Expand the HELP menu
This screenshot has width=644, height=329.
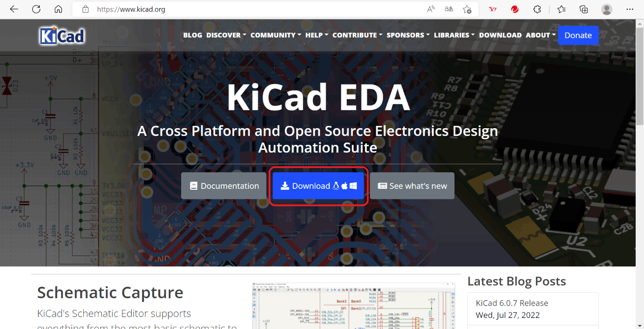(x=317, y=35)
